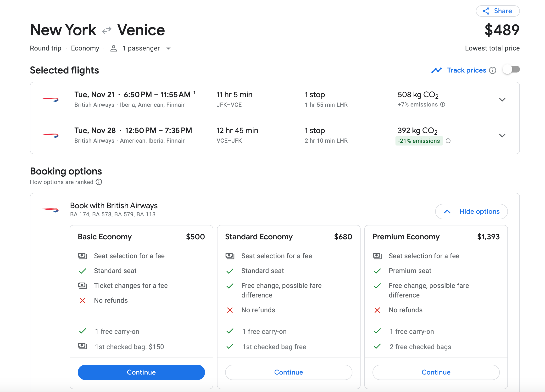Click the Track prices graph icon
Viewport: 545px width, 392px height.
point(436,70)
